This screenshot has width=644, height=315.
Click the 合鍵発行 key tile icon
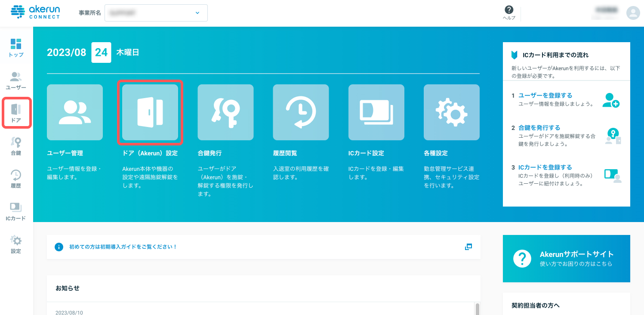(225, 112)
